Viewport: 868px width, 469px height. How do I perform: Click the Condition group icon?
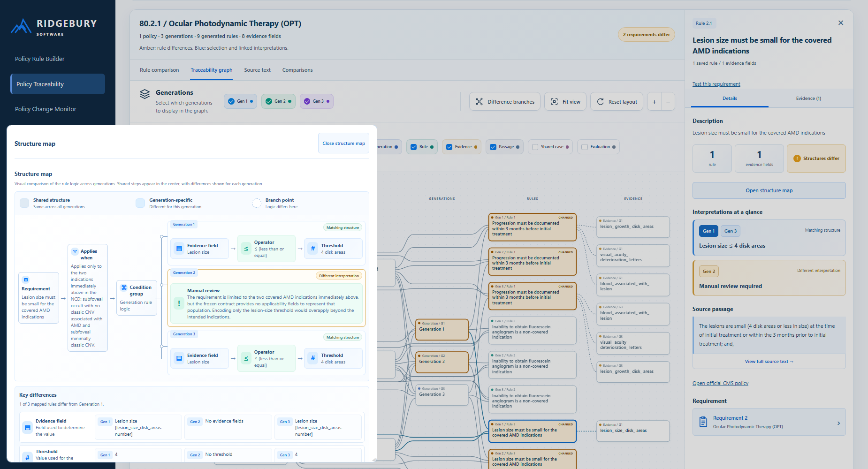click(124, 287)
